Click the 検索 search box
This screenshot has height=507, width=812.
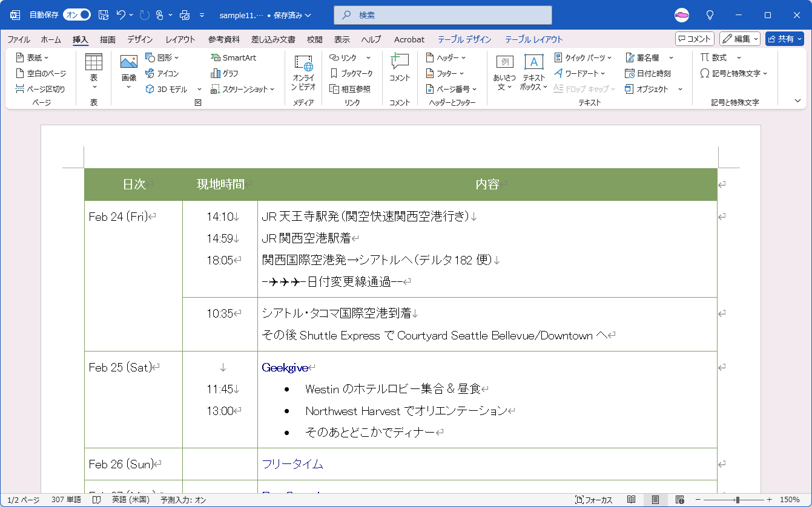click(443, 15)
